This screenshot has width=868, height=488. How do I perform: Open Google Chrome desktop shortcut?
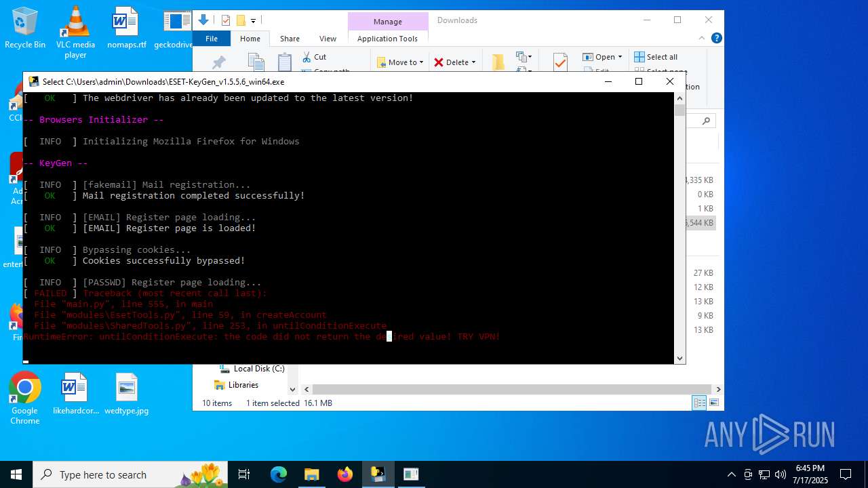click(x=25, y=399)
